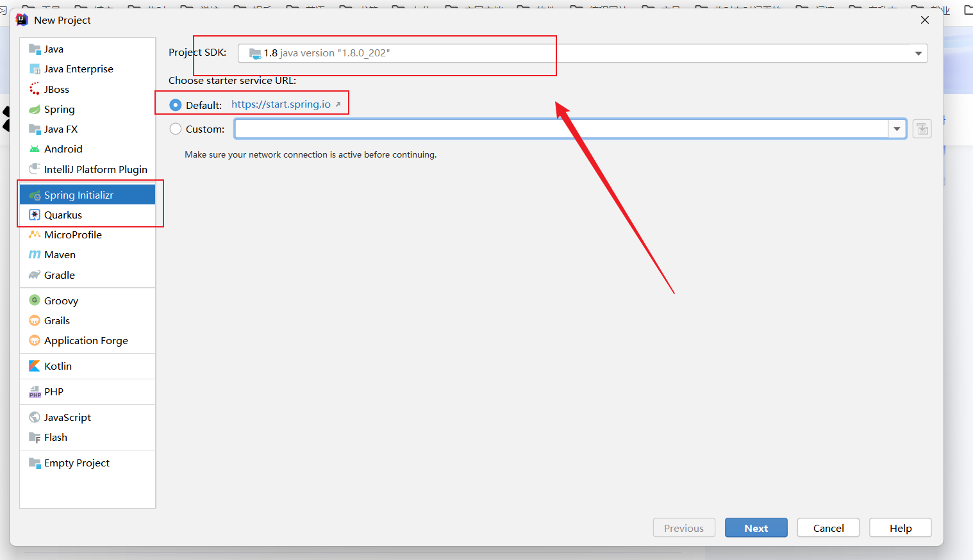Image resolution: width=973 pixels, height=560 pixels.
Task: Select the 'Java Enterprise' text label
Action: point(79,69)
